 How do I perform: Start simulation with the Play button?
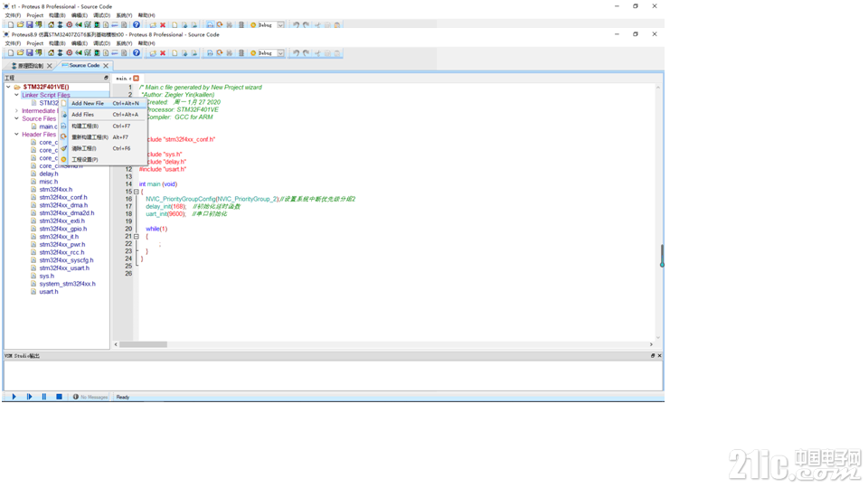(14, 397)
